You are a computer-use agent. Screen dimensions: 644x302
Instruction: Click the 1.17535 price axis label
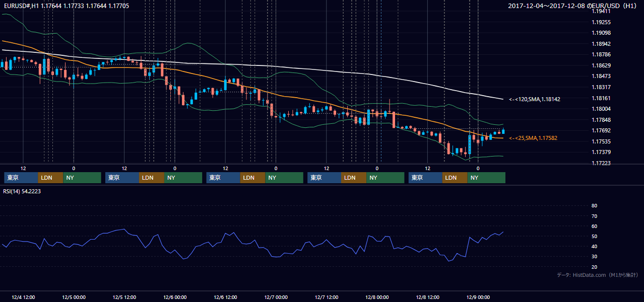601,141
